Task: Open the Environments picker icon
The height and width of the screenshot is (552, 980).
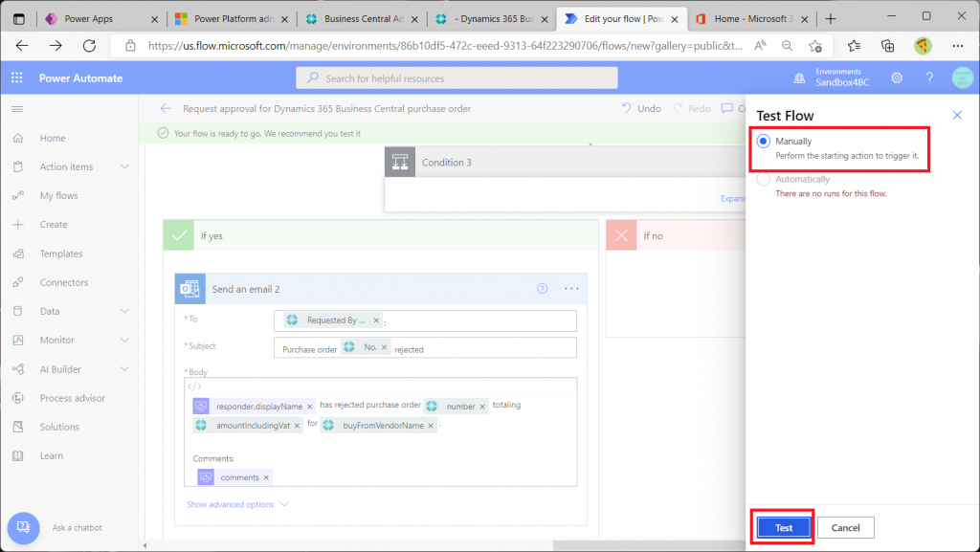Action: point(799,78)
